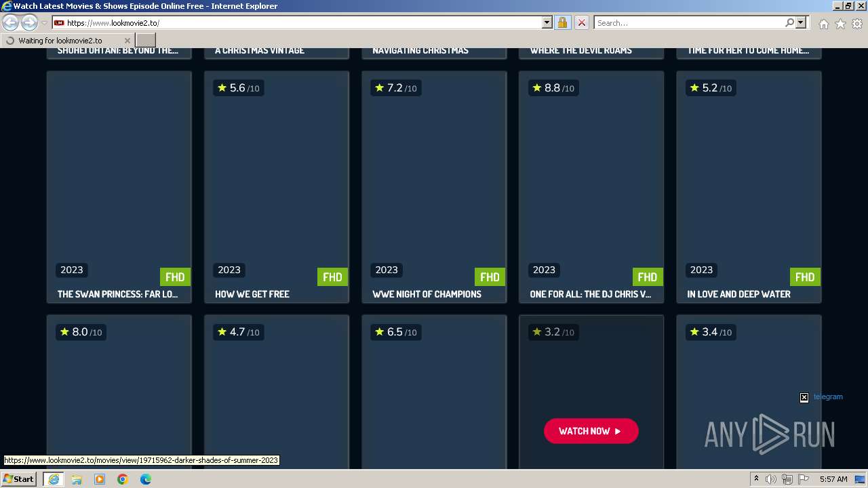868x488 pixels.
Task: Click 'SHOHEI OHTANI: BEYOND THE...' title
Action: tap(118, 50)
